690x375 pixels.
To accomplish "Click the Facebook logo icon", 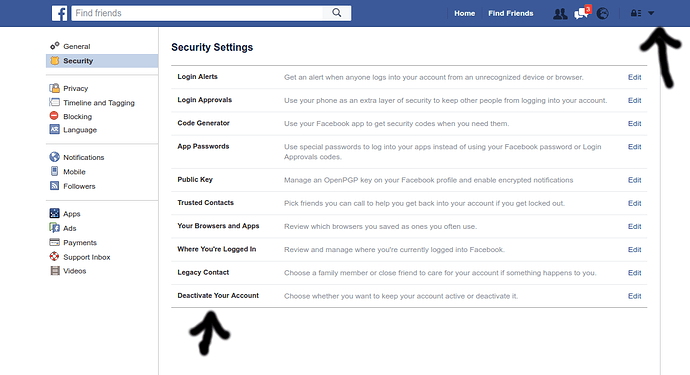I will 59,13.
